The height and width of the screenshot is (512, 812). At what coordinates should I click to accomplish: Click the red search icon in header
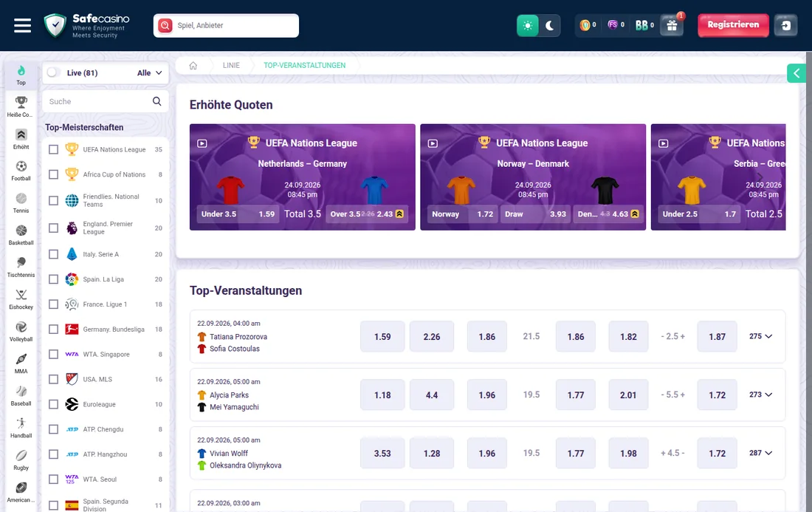(x=165, y=25)
